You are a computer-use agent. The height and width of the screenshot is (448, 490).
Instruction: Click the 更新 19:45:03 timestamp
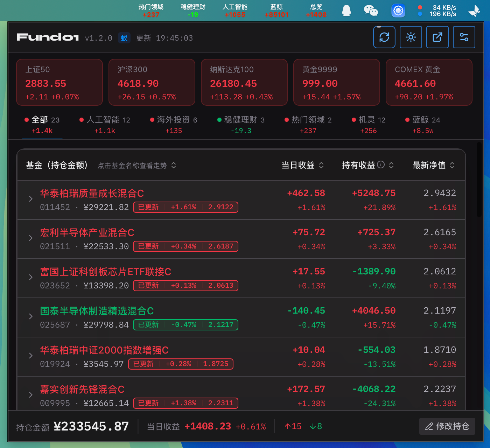point(164,38)
